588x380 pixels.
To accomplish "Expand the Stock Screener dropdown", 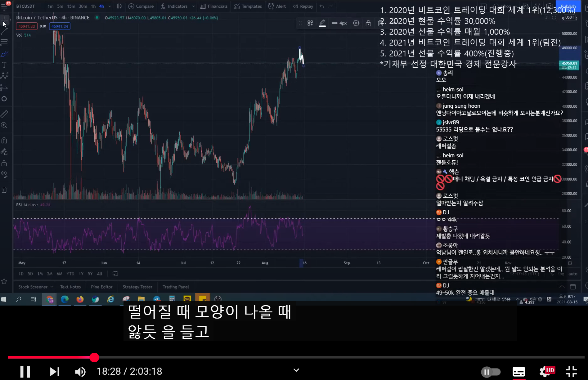I will [52, 287].
